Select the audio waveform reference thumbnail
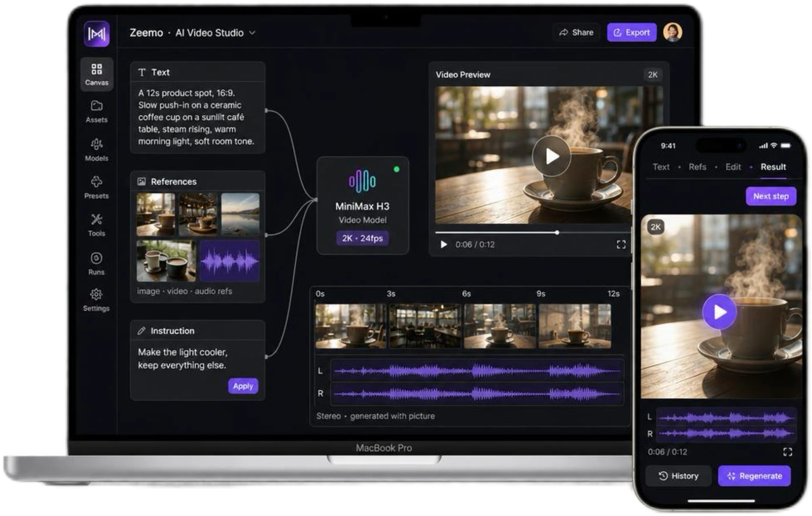The width and height of the screenshot is (812, 516). (x=229, y=261)
